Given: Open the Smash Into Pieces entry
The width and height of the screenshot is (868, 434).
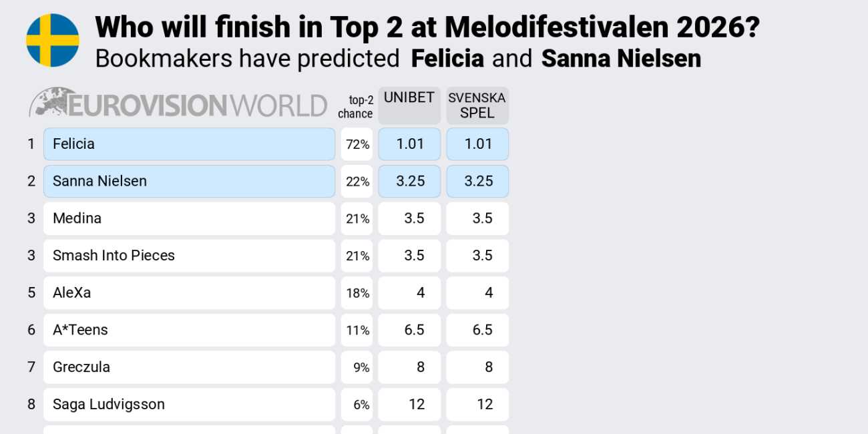Looking at the screenshot, I should click(189, 256).
